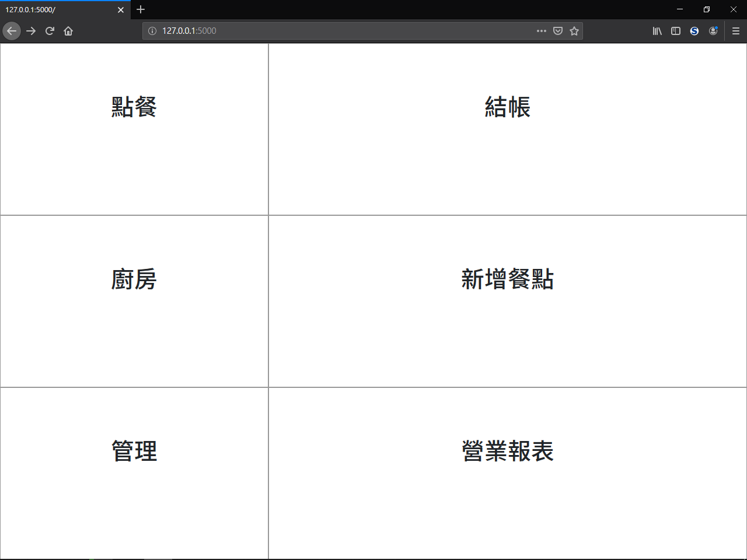Open the Library bookshelf icon
This screenshot has height=560, width=747.
[x=657, y=31]
